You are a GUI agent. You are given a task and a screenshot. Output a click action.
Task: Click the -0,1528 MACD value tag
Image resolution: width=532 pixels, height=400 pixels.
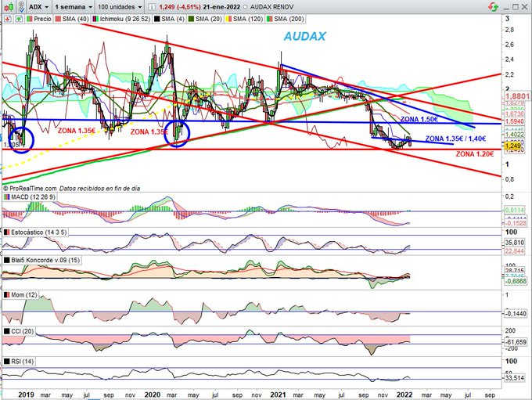515,223
